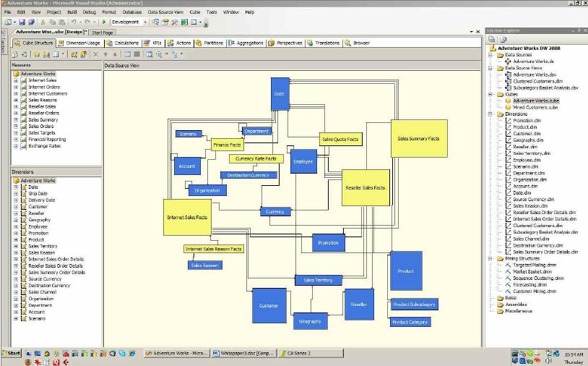This screenshot has height=366, width=588.
Task: Select the blue Currency table in diagram
Action: click(276, 212)
